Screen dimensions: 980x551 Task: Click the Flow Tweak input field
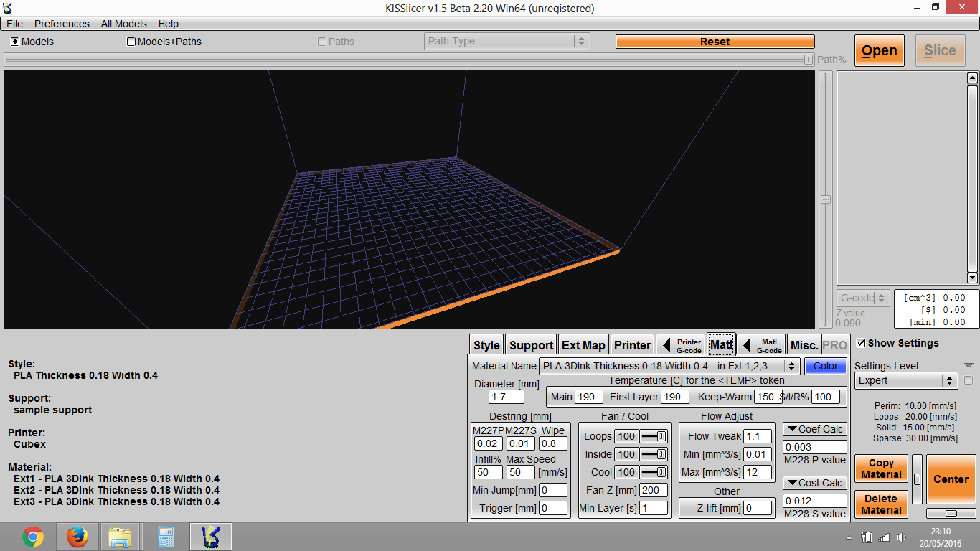pyautogui.click(x=758, y=436)
